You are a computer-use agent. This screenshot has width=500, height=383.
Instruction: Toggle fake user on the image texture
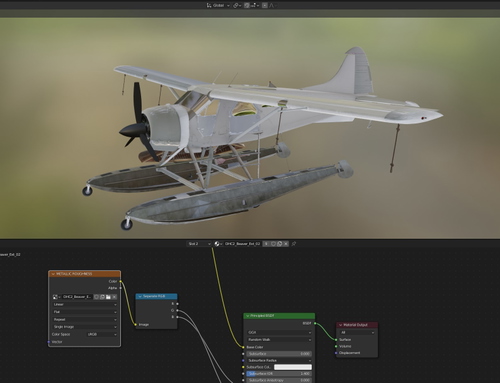[x=96, y=297]
